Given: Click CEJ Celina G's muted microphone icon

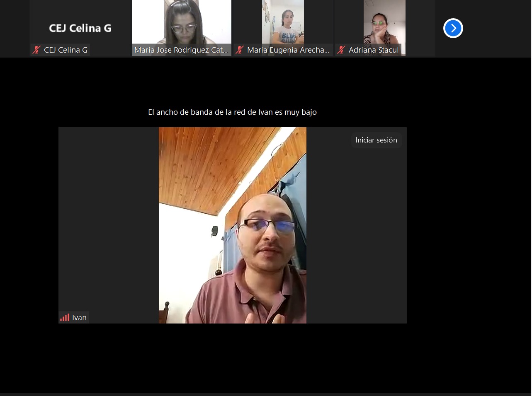Looking at the screenshot, I should point(36,50).
